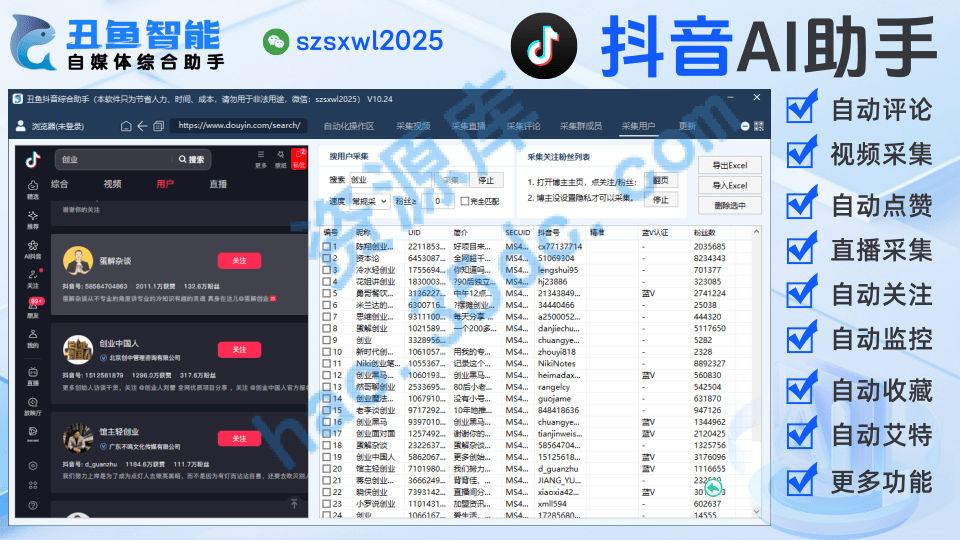Switch to the 更新 tab
This screenshot has height=540, width=960.
[687, 126]
